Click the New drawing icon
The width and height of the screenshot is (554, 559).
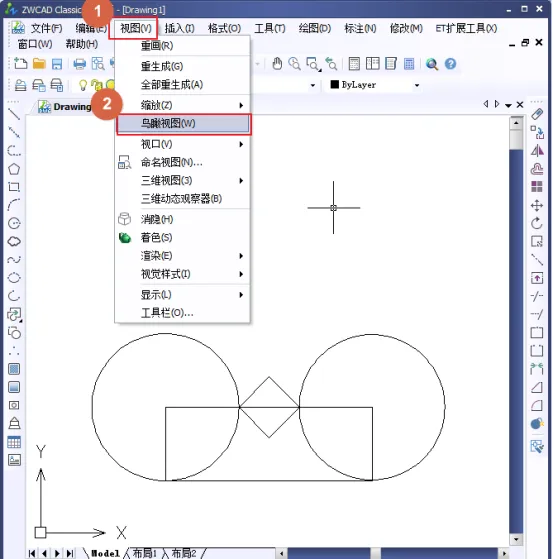tap(20, 64)
